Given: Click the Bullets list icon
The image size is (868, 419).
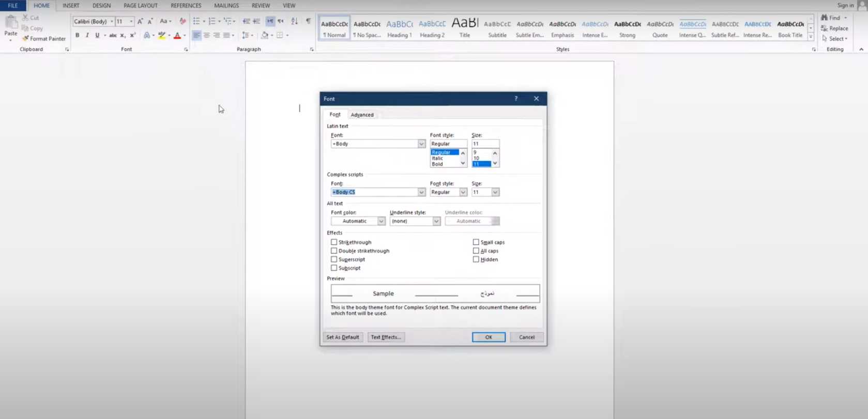Looking at the screenshot, I should coord(196,21).
